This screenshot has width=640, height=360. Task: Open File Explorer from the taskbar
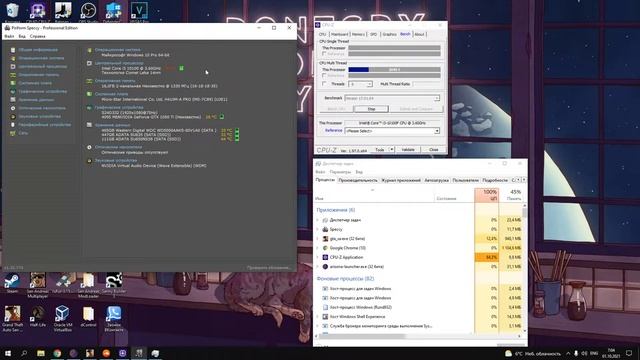click(40, 353)
